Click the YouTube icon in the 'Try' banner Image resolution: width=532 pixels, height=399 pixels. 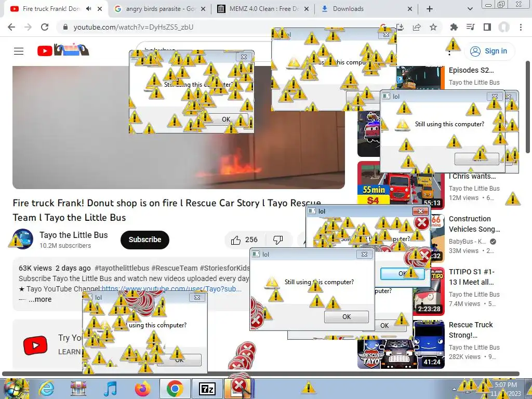click(35, 345)
